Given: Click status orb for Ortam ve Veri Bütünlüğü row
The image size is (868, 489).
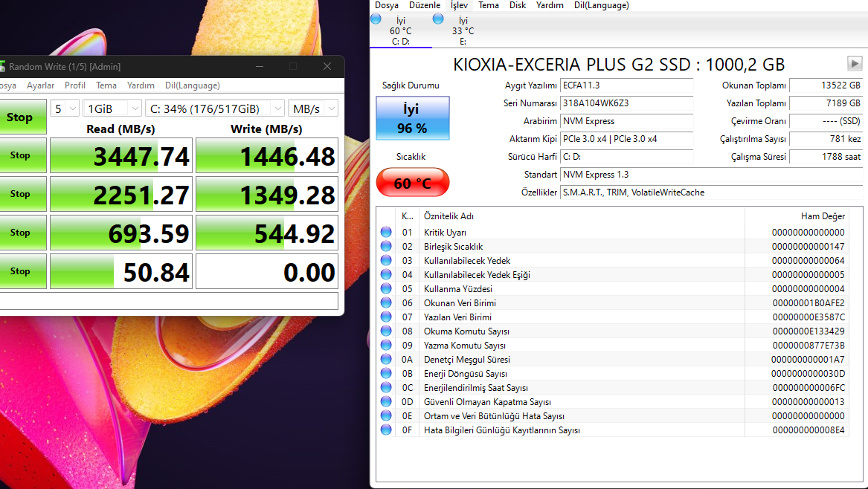Looking at the screenshot, I should (x=386, y=416).
